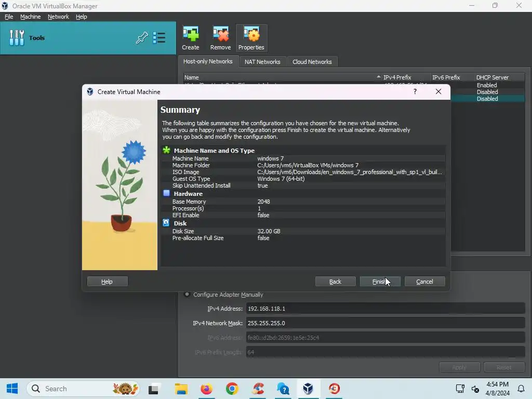Open the Machine menu

click(30, 17)
